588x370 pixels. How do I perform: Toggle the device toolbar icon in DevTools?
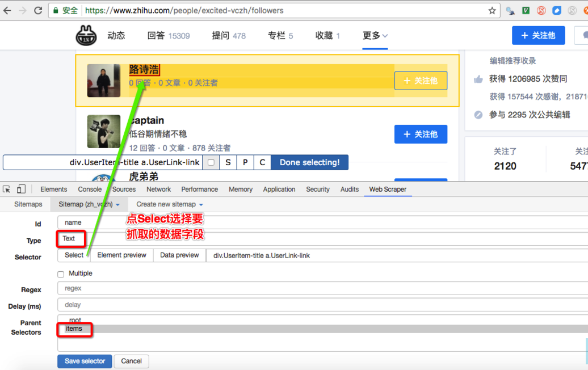click(21, 189)
